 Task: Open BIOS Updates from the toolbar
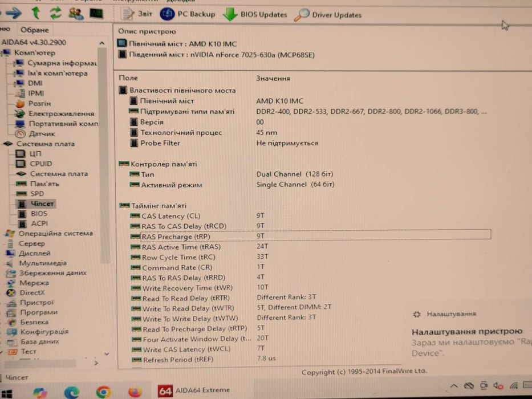pos(255,15)
